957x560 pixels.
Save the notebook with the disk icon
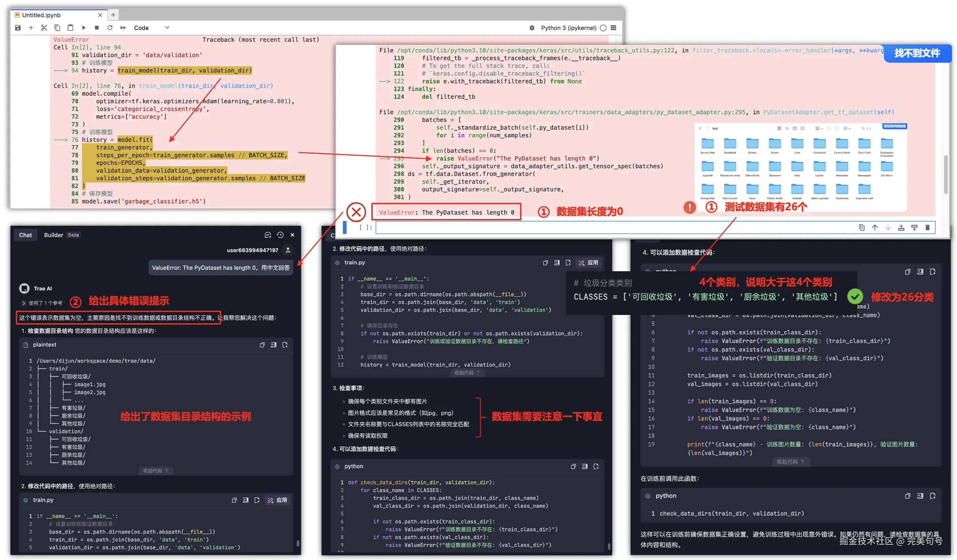[x=18, y=28]
